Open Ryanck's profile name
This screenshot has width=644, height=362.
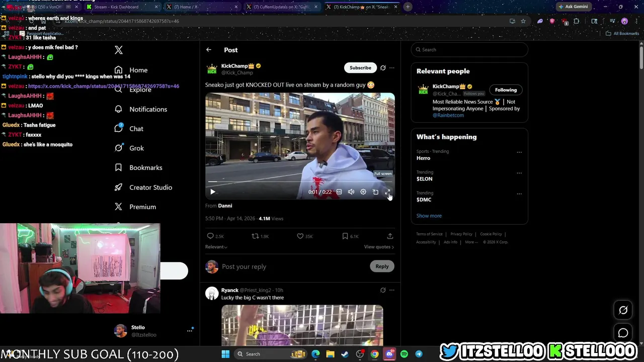coord(229,290)
